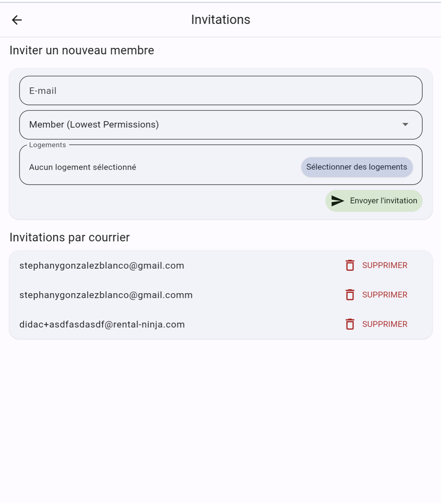The width and height of the screenshot is (441, 504).
Task: Select didac+asdfasdasdf@rental-ninja.com email entry
Action: [x=102, y=325]
